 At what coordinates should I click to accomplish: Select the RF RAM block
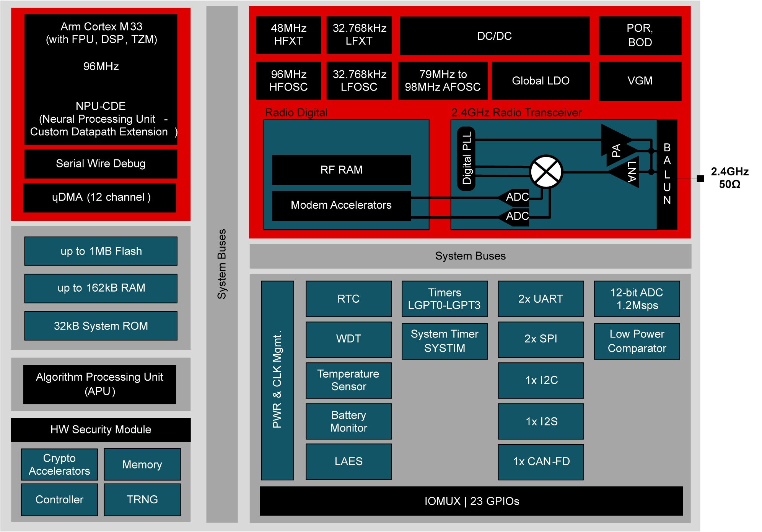pyautogui.click(x=341, y=170)
